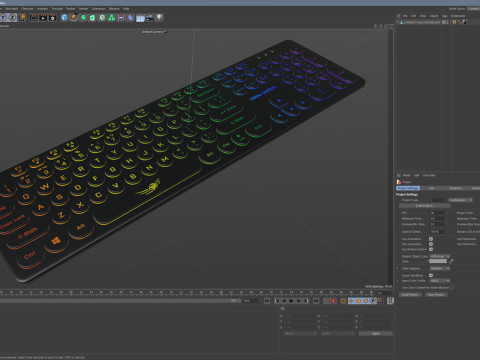Screen dimensions: 480x360
Task: Expand the Input Color Profile disclosure arrow
Action: [398, 281]
